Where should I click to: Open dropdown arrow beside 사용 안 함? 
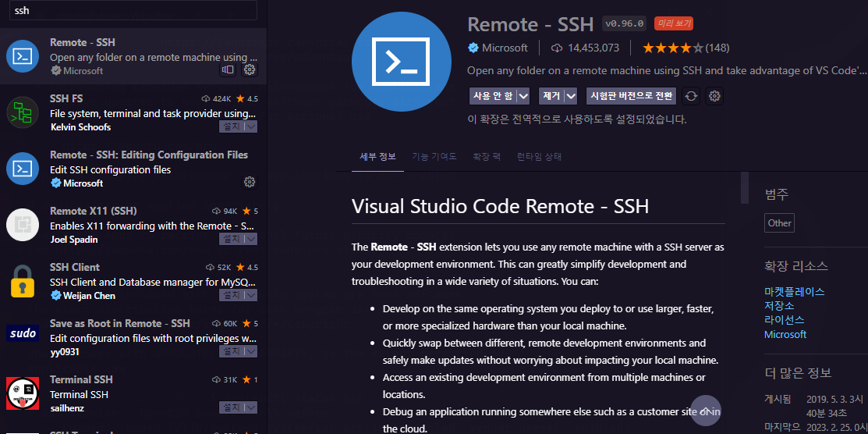click(x=523, y=96)
